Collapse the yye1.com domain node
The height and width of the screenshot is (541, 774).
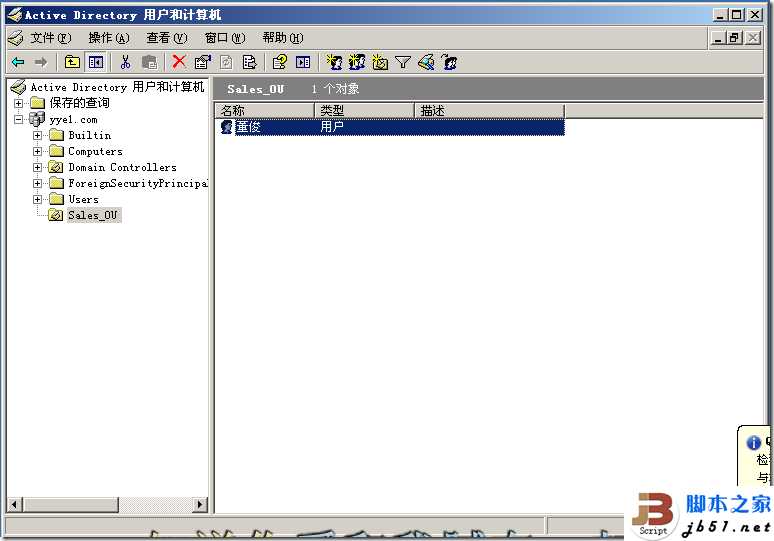point(18,119)
